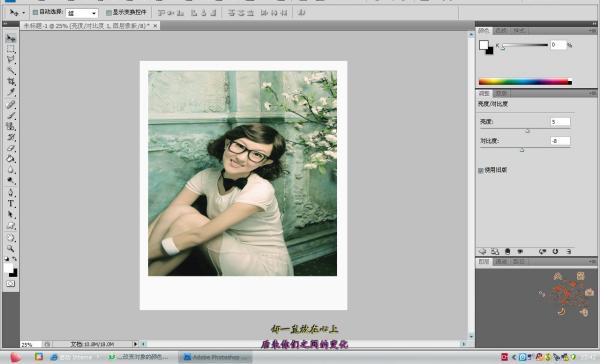This screenshot has height=364, width=600.
Task: Open the Color panel options menu
Action: tap(592, 31)
